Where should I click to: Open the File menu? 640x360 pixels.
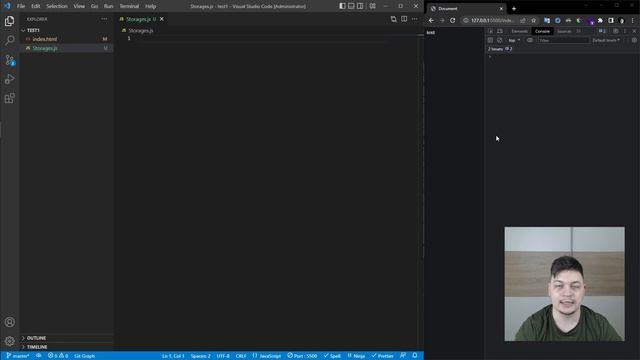click(x=21, y=6)
